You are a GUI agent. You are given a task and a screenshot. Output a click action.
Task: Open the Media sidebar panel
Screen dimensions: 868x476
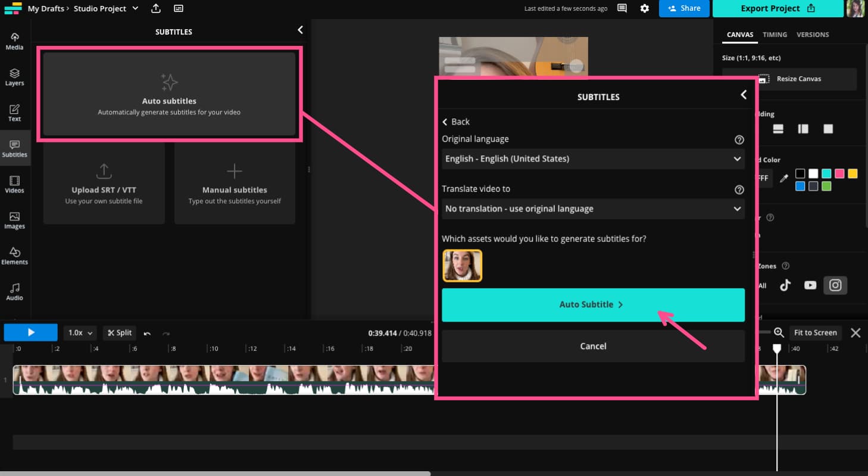tap(14, 41)
